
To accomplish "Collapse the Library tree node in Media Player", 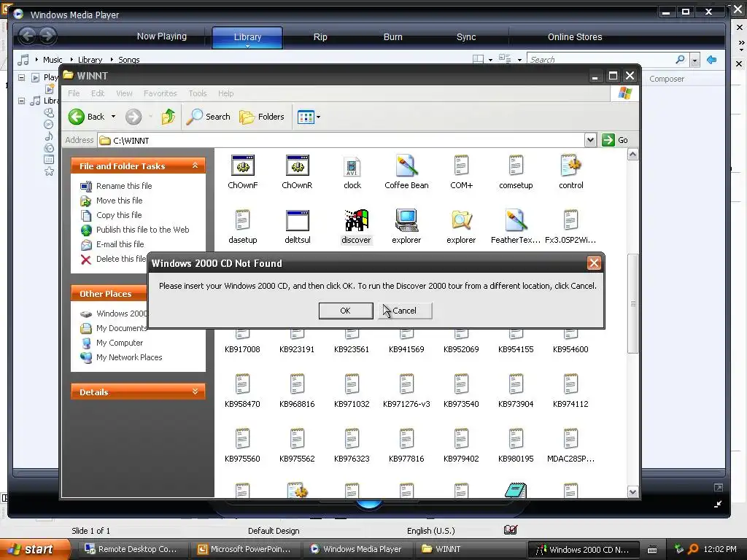I will 21,101.
